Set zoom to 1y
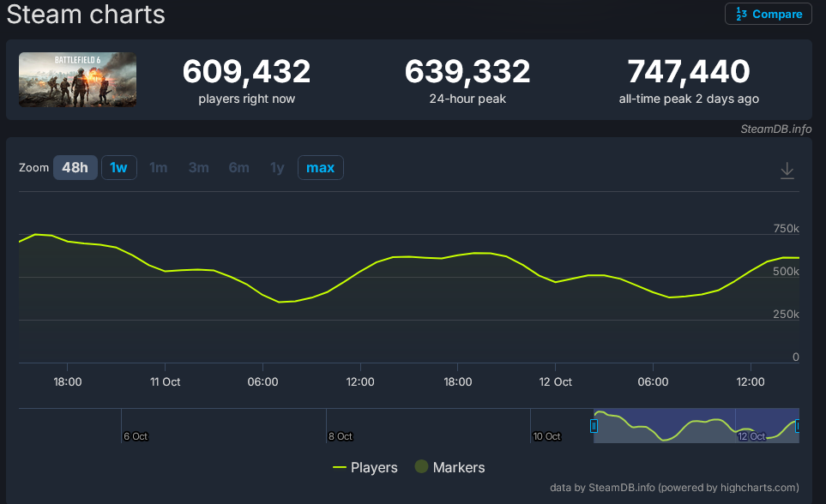This screenshot has width=826, height=504. tap(277, 167)
